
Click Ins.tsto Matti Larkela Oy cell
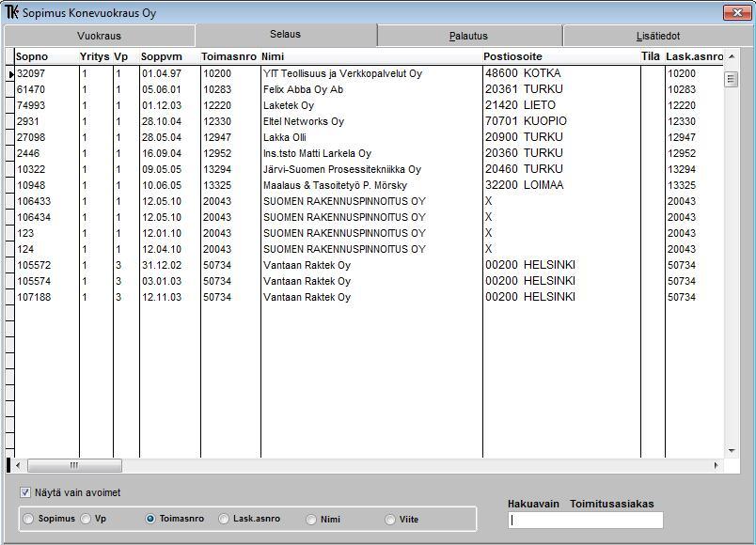tap(371, 153)
